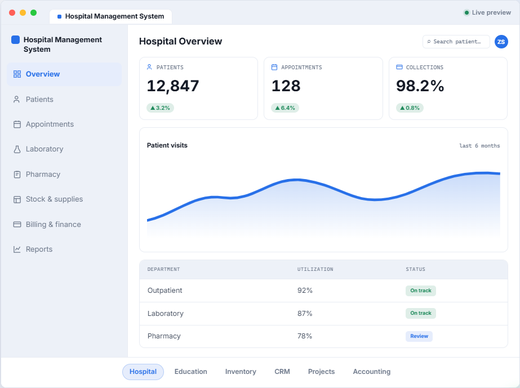The height and width of the screenshot is (388, 520).
Task: Click the Overview grid icon in sidebar
Action: [x=17, y=74]
